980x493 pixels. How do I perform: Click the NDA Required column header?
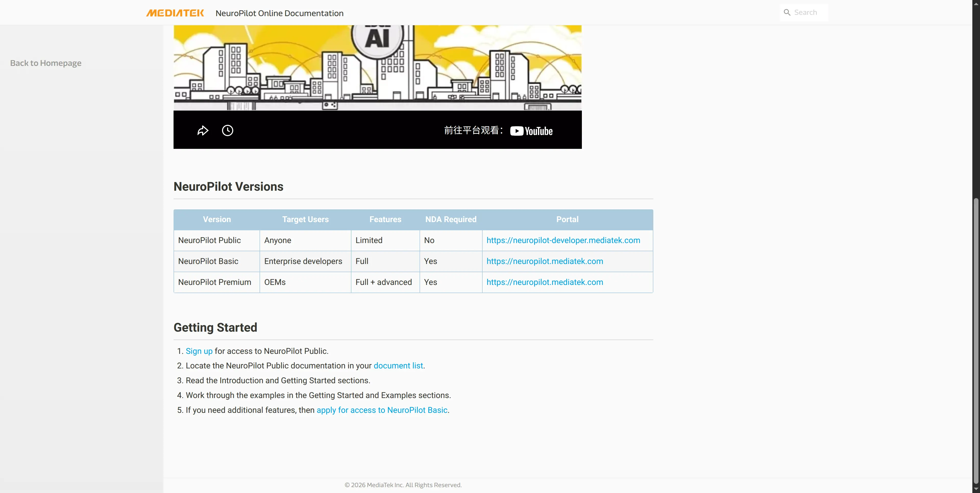pos(451,219)
